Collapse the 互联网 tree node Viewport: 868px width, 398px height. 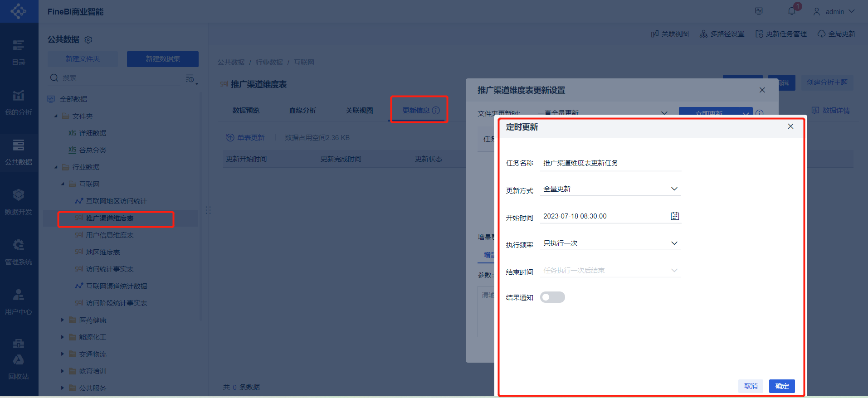point(63,184)
